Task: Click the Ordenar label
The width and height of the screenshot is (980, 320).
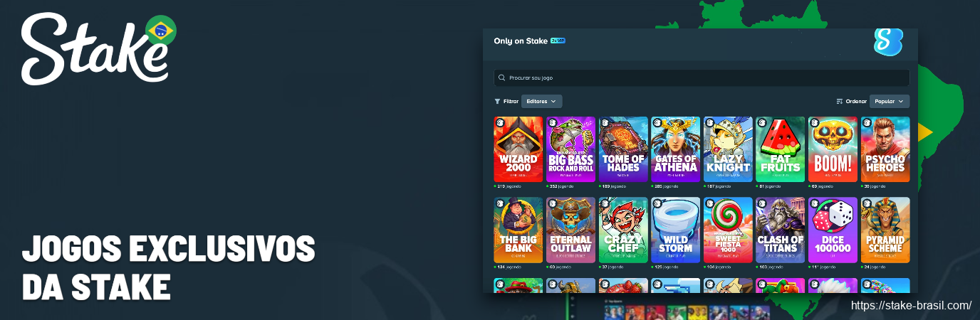Action: coord(856,101)
